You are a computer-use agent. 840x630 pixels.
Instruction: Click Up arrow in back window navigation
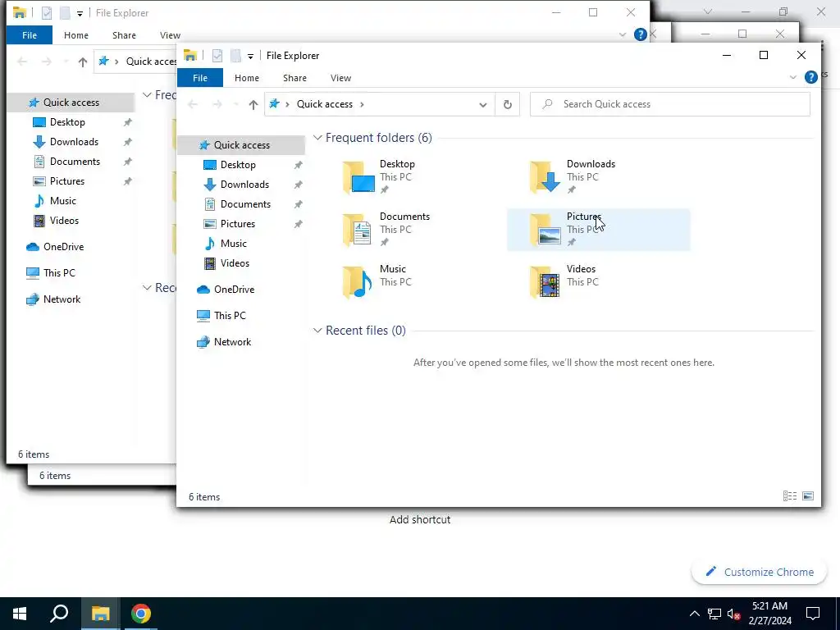coord(83,62)
